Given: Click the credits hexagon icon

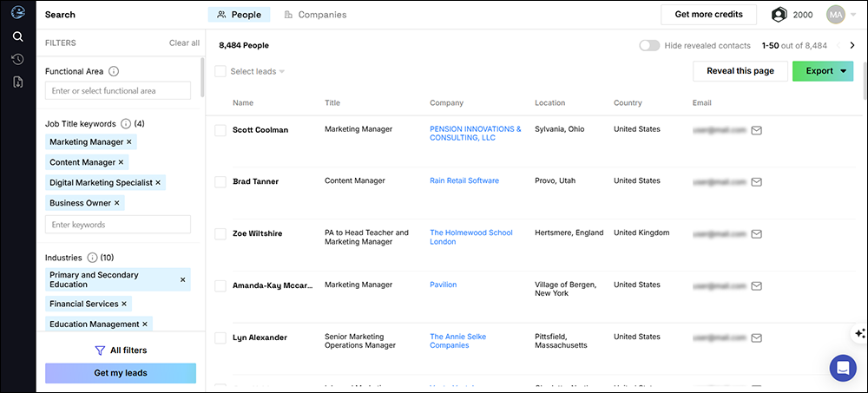Looking at the screenshot, I should tap(779, 15).
